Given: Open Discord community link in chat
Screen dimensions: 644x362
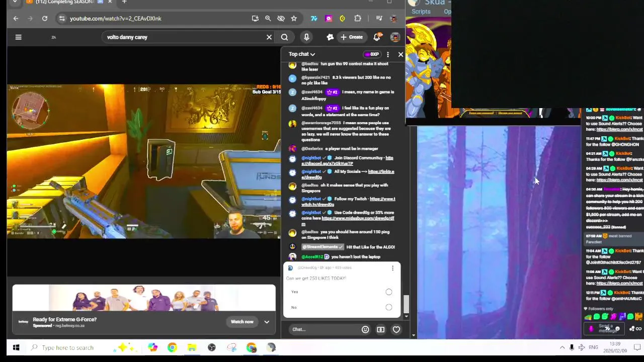Looking at the screenshot, I should point(347,161).
